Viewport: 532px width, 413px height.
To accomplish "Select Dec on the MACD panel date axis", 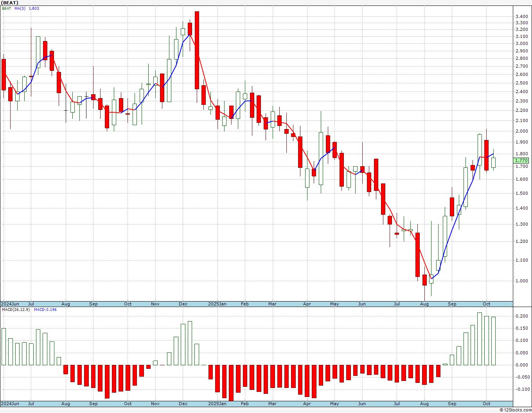I will [x=183, y=404].
